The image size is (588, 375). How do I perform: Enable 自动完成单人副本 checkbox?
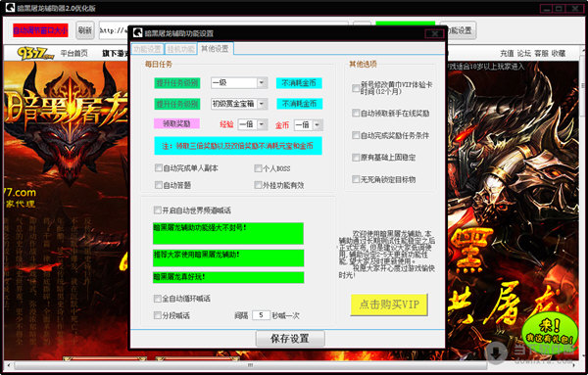[x=159, y=167]
